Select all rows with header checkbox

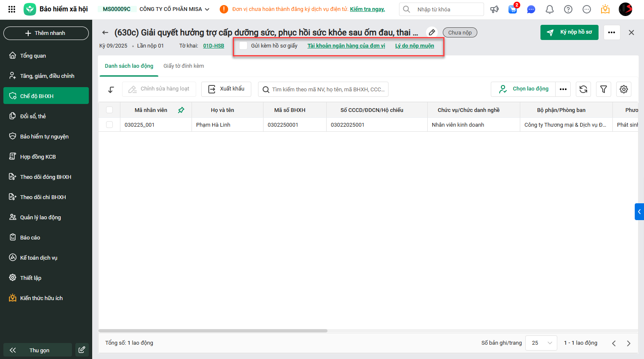point(109,110)
